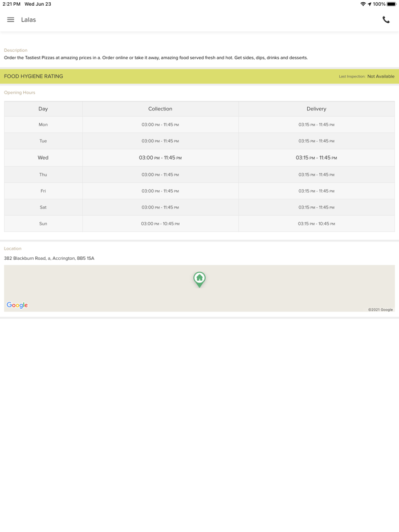Open the hamburger menu

[x=10, y=20]
